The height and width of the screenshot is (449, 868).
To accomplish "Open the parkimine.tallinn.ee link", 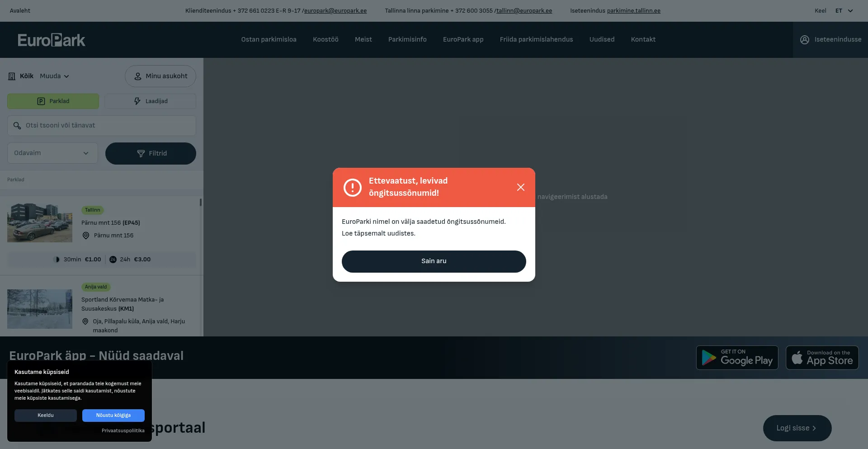I will 634,11.
